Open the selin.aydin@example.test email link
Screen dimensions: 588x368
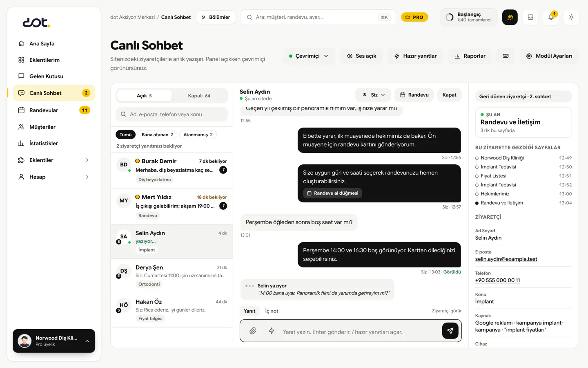point(506,259)
